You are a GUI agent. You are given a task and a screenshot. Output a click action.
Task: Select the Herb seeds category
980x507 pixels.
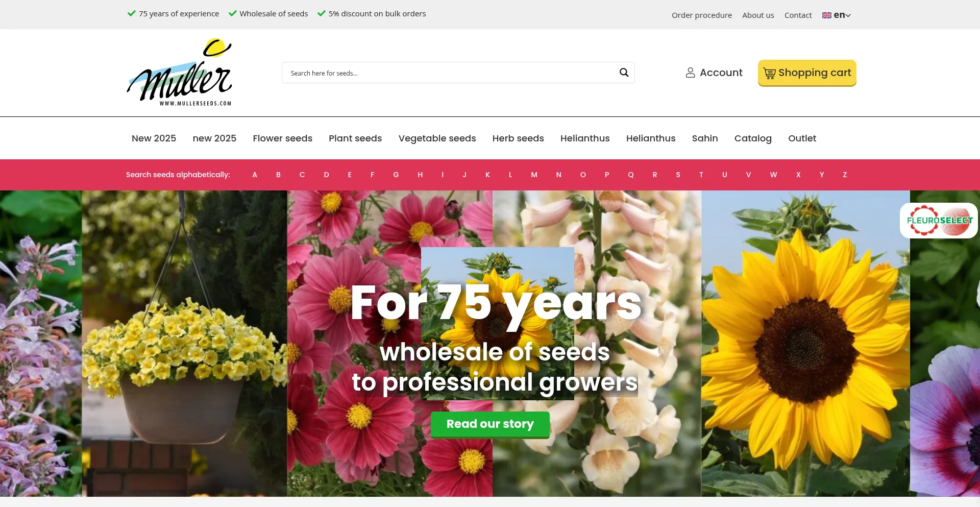coord(518,138)
